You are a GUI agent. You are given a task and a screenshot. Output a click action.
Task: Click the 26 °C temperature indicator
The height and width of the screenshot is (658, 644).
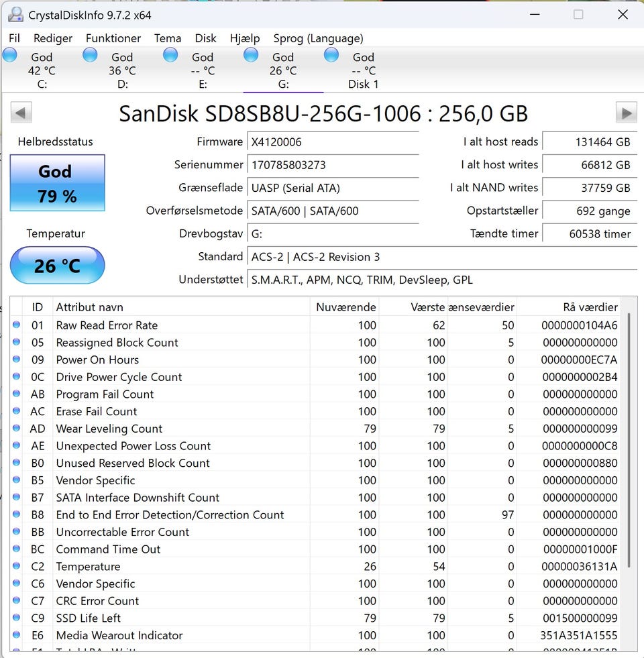coord(57,265)
